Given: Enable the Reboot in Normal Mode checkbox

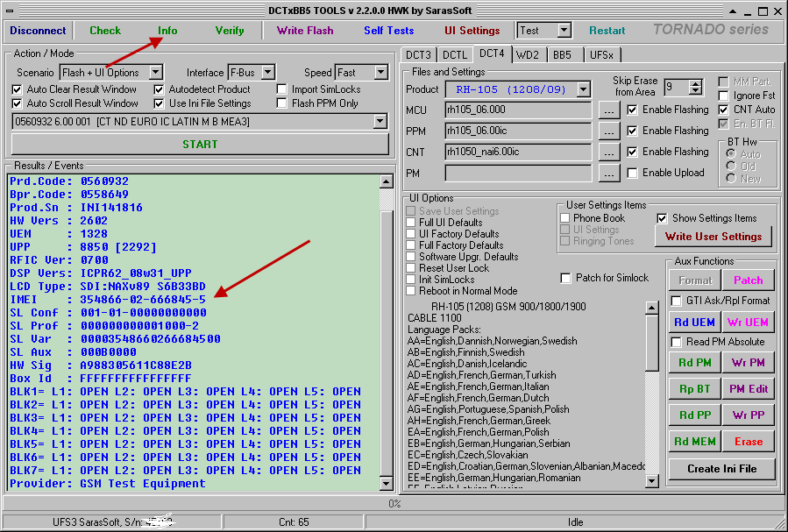Looking at the screenshot, I should coord(411,291).
